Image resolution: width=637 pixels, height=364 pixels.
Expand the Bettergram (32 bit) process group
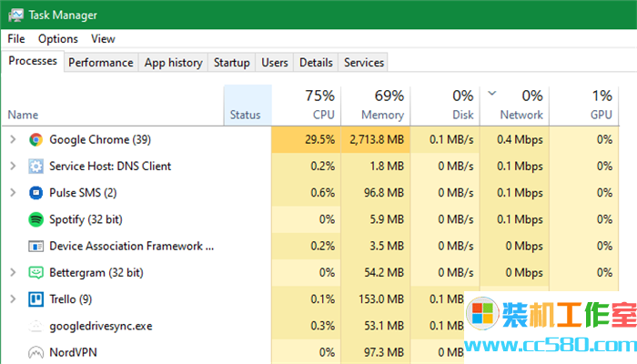[x=13, y=273]
